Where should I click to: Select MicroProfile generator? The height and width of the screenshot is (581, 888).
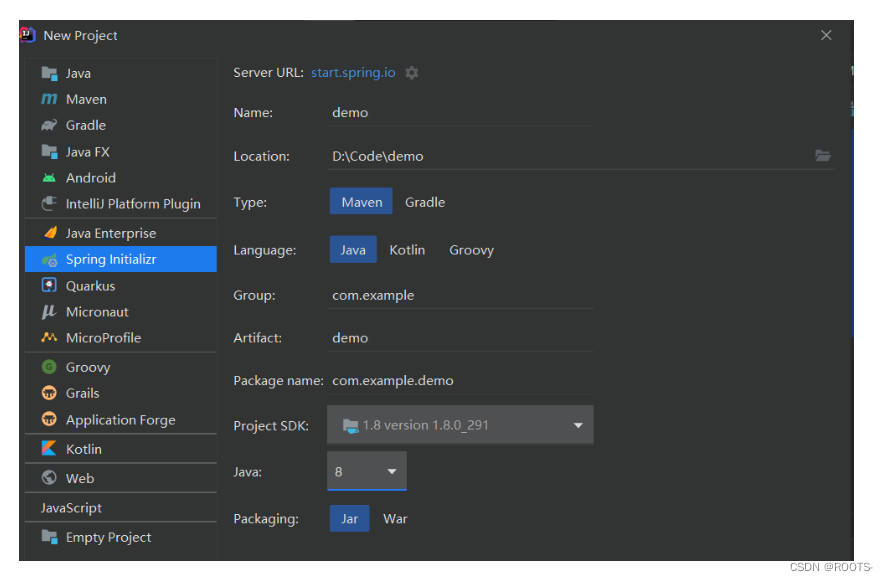click(121, 338)
